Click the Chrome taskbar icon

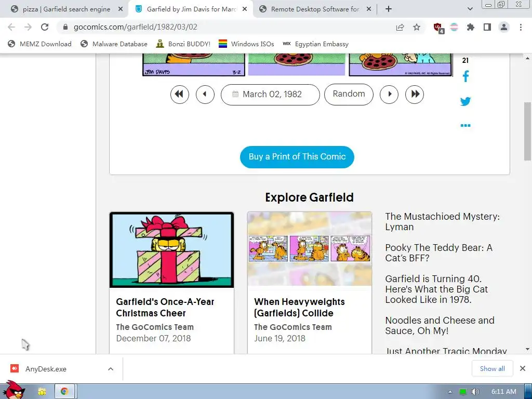pos(64,392)
